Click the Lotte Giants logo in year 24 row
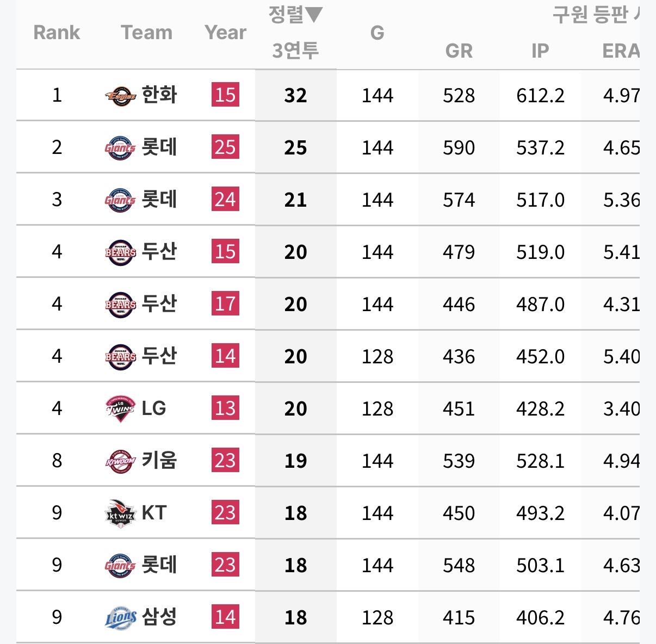This screenshot has width=656, height=644. [x=120, y=200]
